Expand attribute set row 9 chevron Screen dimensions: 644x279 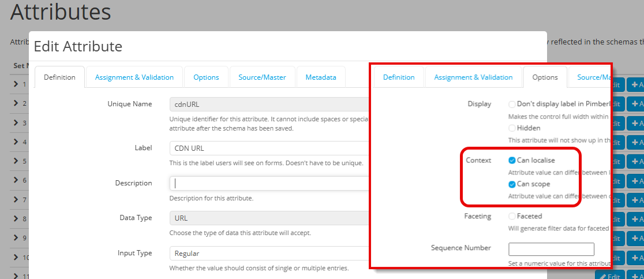pyautogui.click(x=17, y=237)
